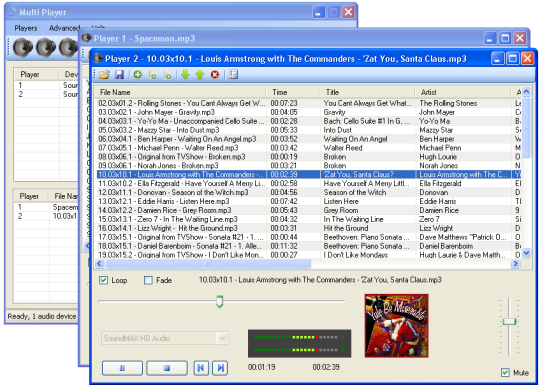Sort playlist by Artist column header
Screen dimensions: 540x385
(x=463, y=92)
